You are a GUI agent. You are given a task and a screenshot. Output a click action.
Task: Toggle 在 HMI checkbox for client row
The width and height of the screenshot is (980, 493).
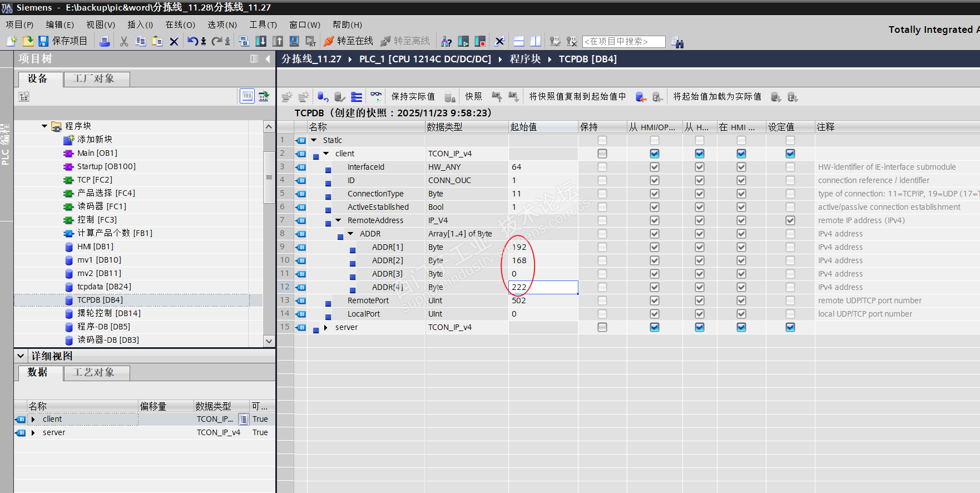click(x=741, y=154)
